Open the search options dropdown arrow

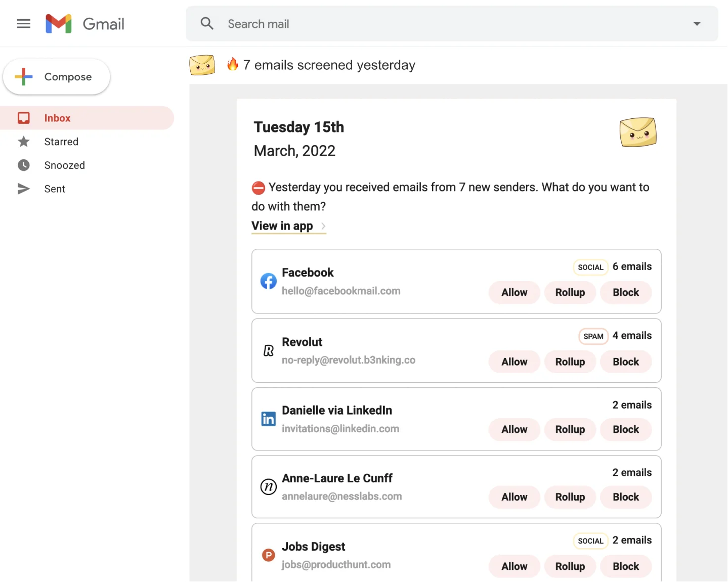[x=697, y=24]
